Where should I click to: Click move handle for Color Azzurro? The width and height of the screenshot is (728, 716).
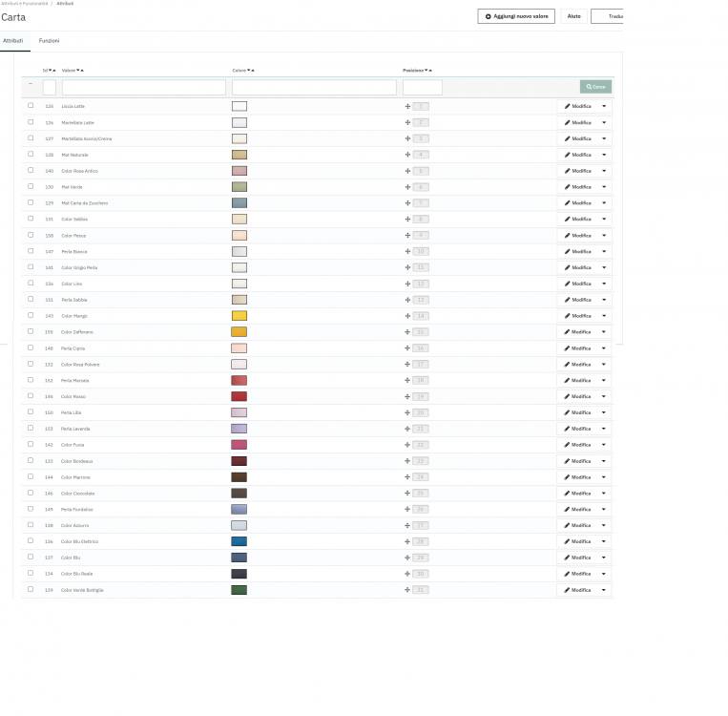(407, 525)
